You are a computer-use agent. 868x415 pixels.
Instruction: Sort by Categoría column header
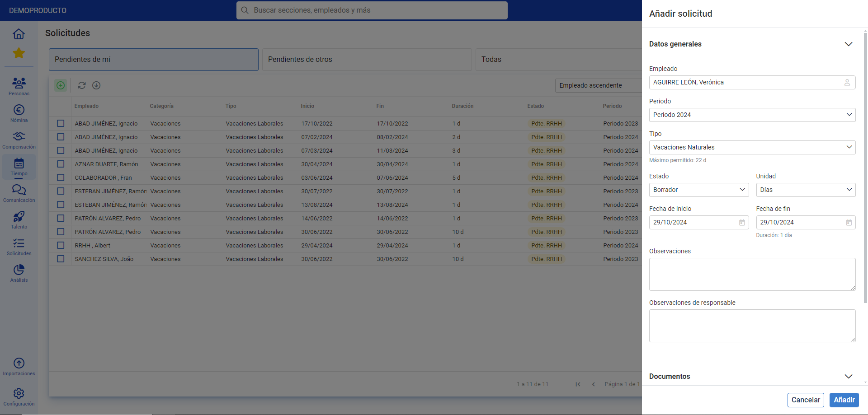pos(161,106)
